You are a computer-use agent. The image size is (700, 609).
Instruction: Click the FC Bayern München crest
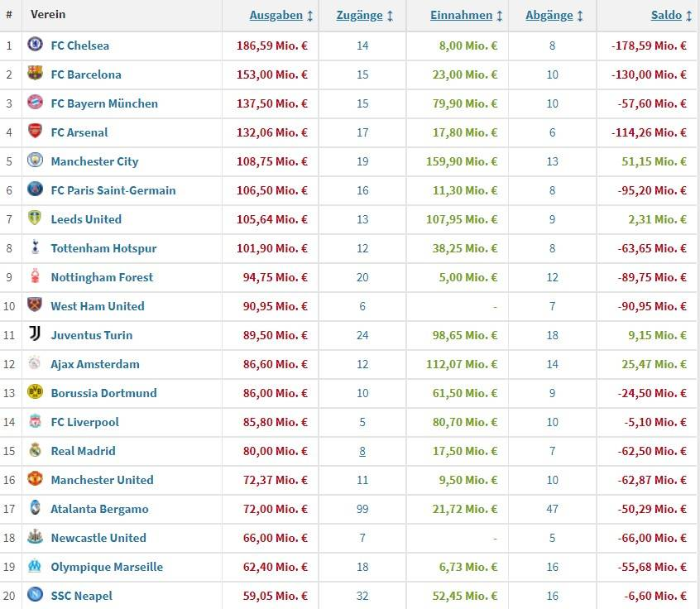point(35,102)
